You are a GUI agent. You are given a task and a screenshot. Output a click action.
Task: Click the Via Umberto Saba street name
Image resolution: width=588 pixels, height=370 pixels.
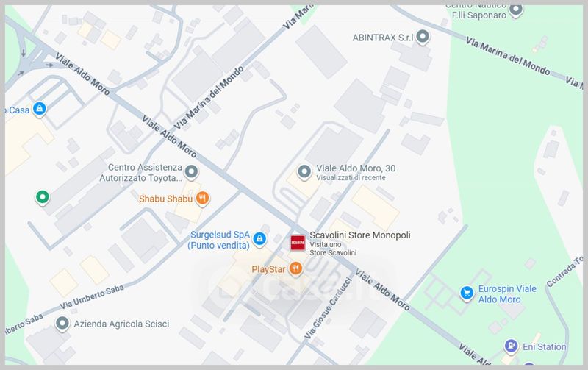click(x=92, y=297)
